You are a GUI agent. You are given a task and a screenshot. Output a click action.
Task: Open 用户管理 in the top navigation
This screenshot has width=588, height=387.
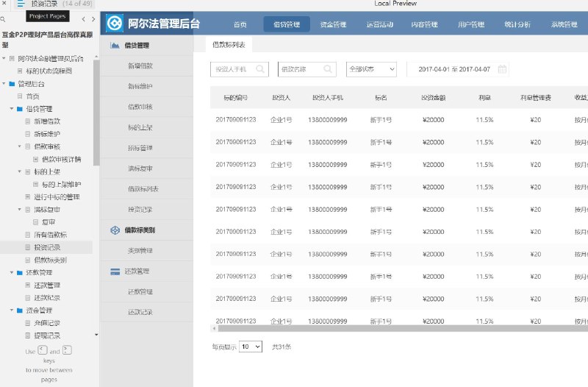coord(471,24)
